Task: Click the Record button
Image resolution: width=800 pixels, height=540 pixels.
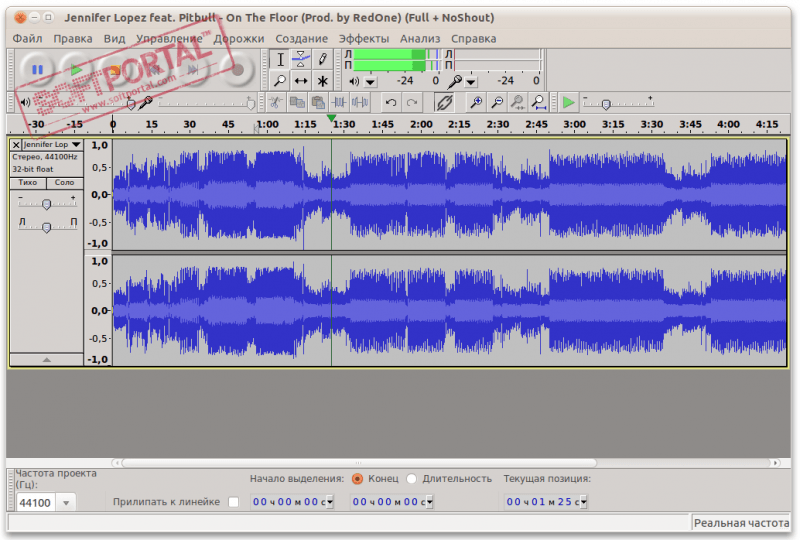Action: click(237, 70)
